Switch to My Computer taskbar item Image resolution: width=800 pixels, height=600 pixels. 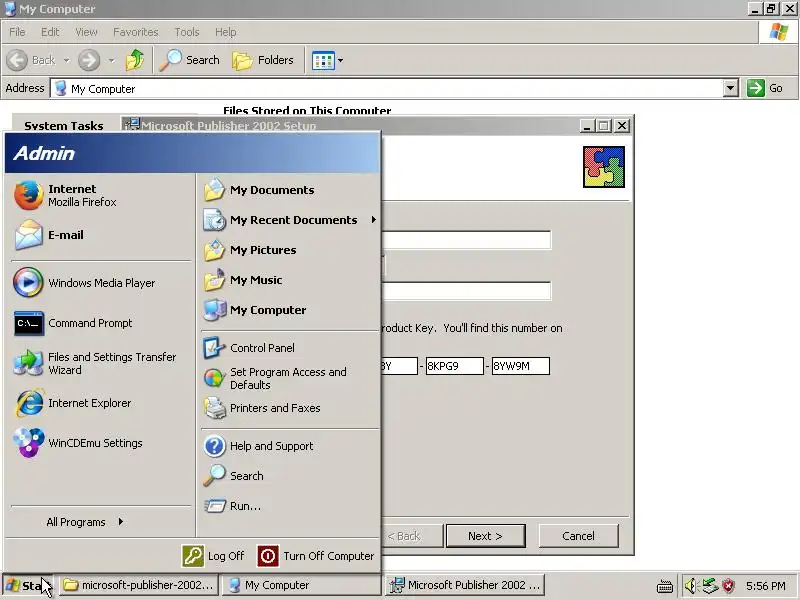click(302, 585)
